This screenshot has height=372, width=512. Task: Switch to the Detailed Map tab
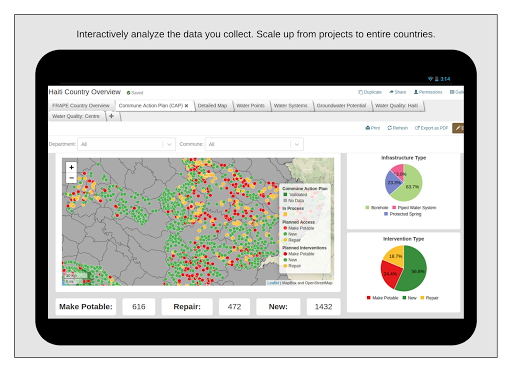(x=212, y=106)
